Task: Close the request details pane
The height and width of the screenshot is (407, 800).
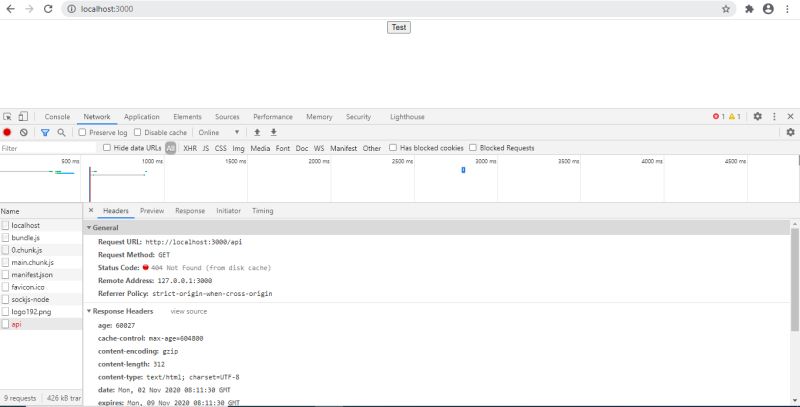Action: pos(91,210)
